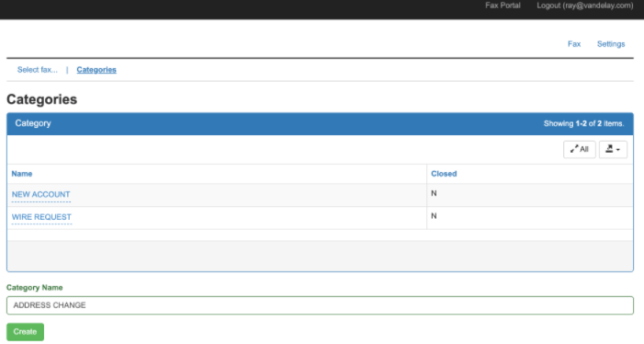
Task: Open the Settings menu
Action: 611,44
